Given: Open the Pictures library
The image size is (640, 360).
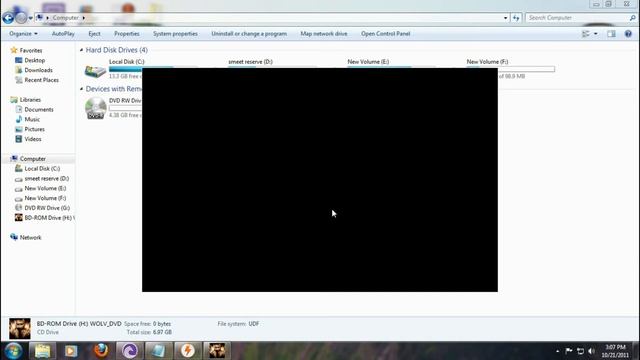Looking at the screenshot, I should tap(34, 129).
